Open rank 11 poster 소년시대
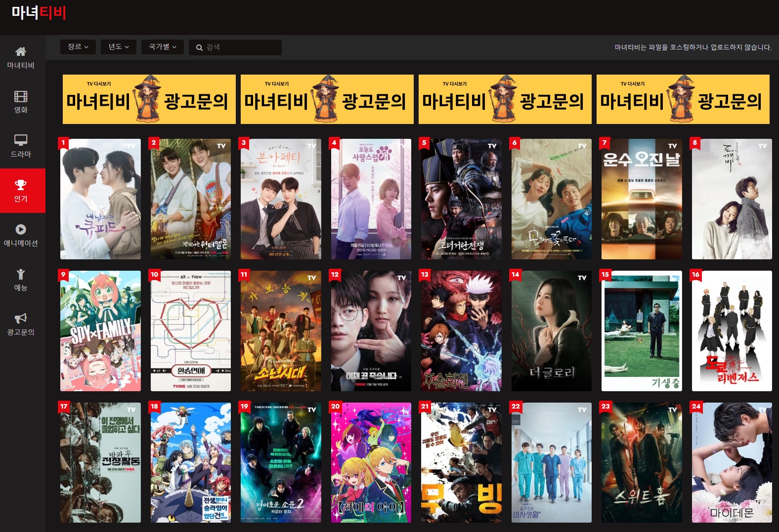 pos(281,331)
